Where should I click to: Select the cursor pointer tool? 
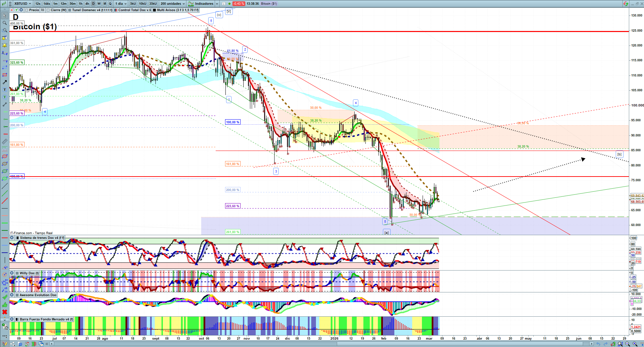5,15
